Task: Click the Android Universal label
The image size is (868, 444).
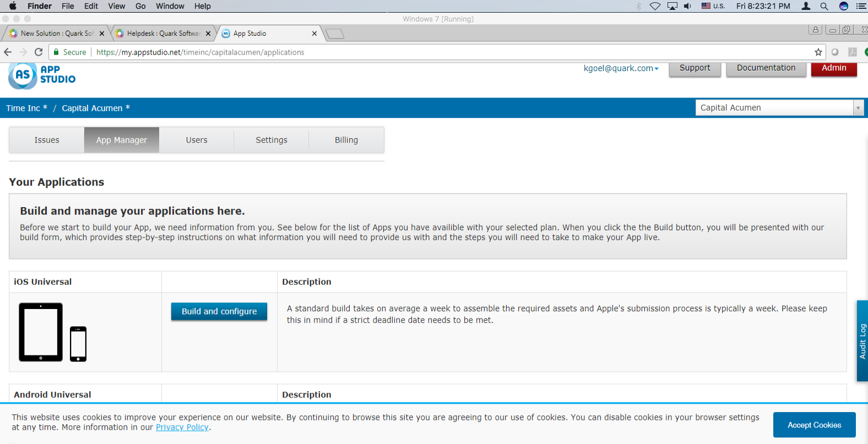Action: point(52,394)
